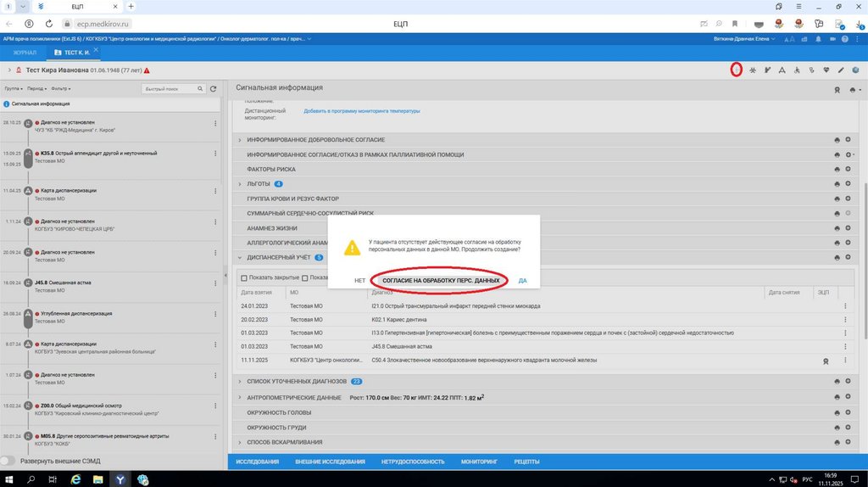Expand patient Тест Кира Ивановна header
The image size is (868, 487).
[x=9, y=70]
